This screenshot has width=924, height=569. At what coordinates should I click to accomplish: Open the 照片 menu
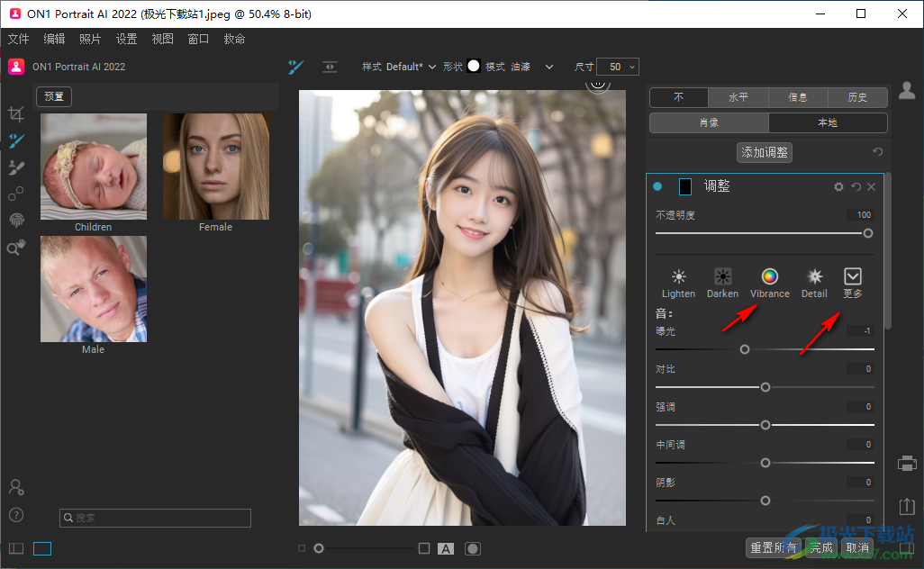click(x=90, y=39)
